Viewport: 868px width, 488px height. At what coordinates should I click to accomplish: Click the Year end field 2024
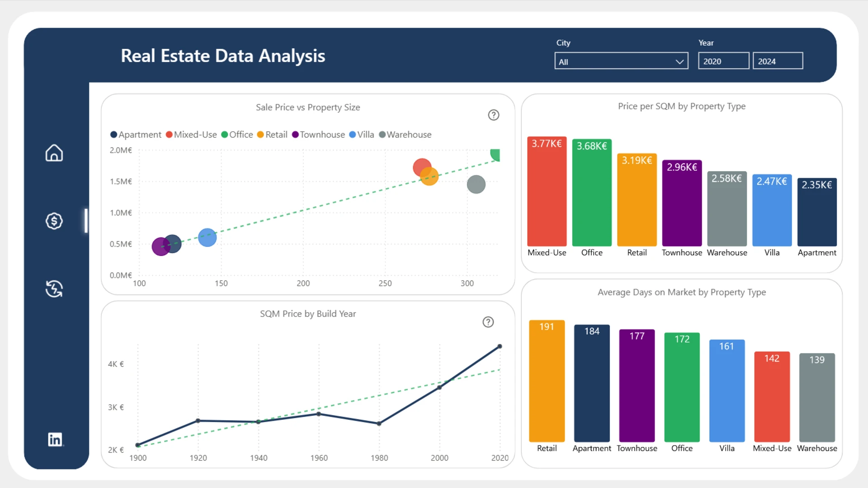pyautogui.click(x=778, y=61)
